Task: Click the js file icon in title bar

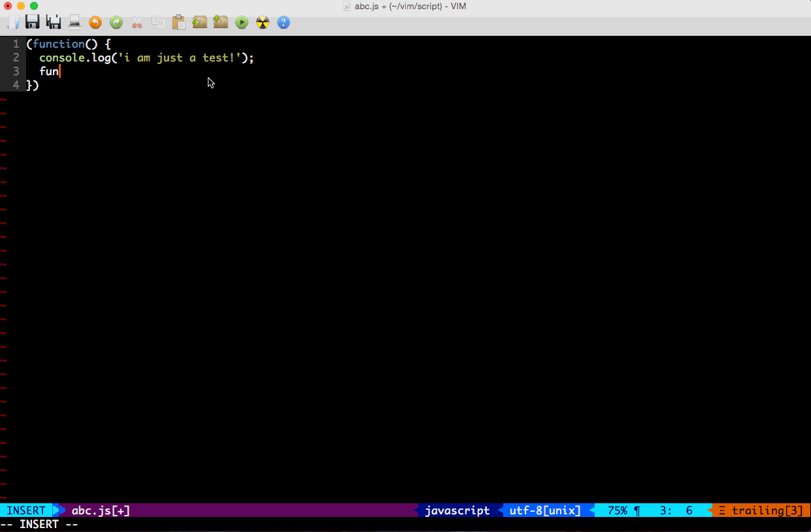Action: pyautogui.click(x=347, y=7)
